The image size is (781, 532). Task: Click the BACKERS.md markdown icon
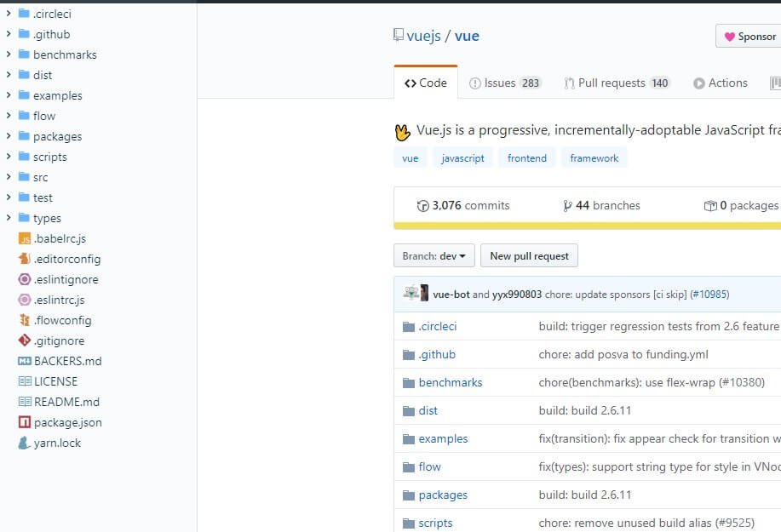pyautogui.click(x=25, y=361)
